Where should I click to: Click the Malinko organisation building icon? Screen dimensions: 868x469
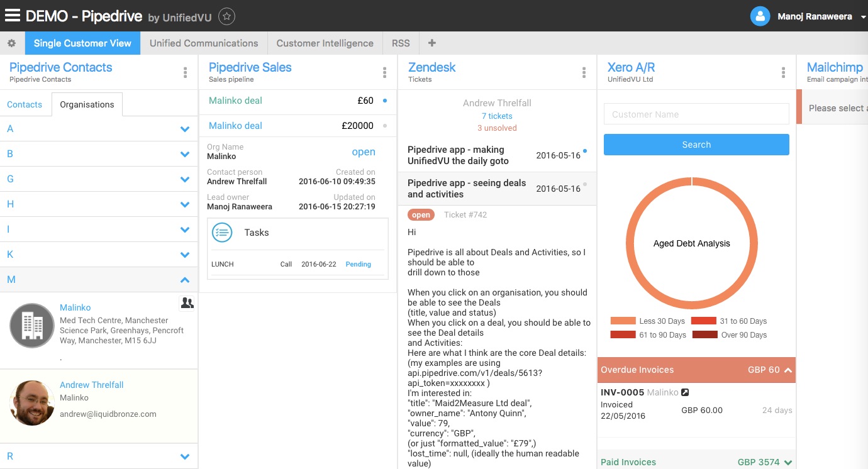pyautogui.click(x=32, y=326)
